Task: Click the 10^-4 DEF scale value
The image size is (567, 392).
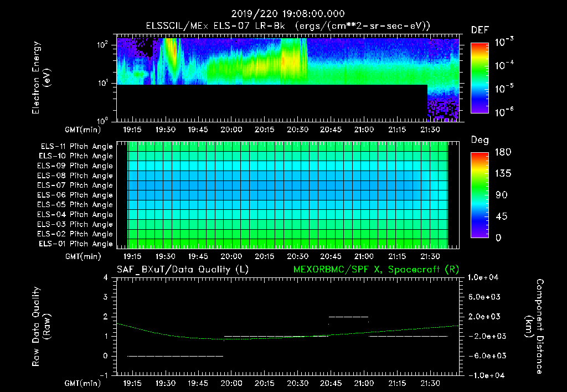Action: coord(504,65)
